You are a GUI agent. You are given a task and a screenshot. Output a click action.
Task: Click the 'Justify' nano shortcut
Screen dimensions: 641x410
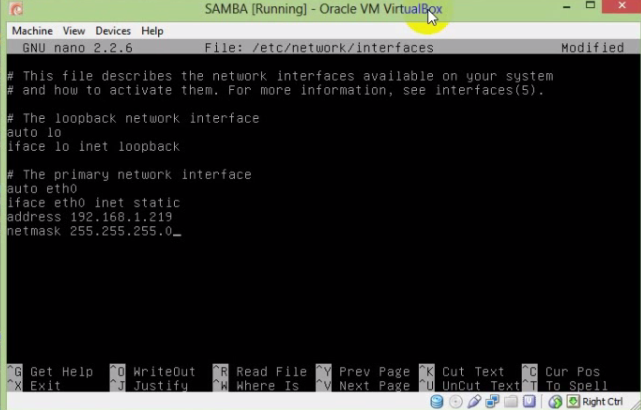[x=149, y=385]
